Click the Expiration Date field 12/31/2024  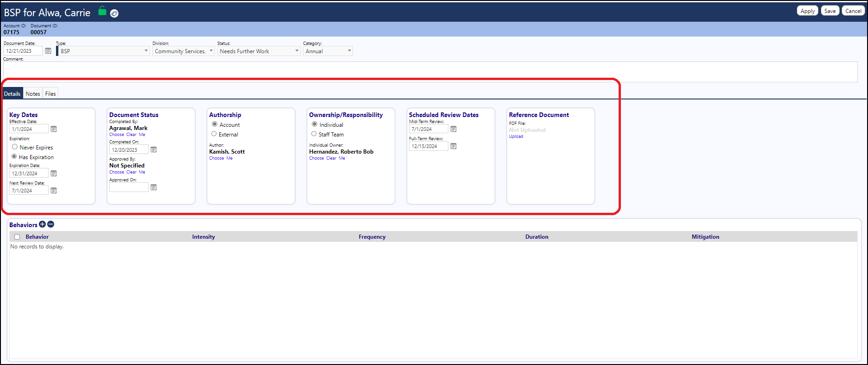29,173
